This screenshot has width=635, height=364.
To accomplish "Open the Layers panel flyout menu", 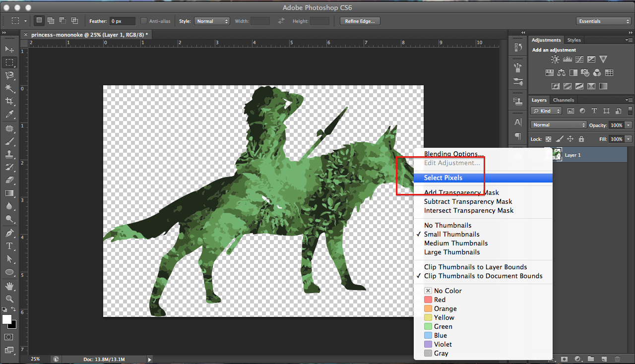I will click(630, 100).
